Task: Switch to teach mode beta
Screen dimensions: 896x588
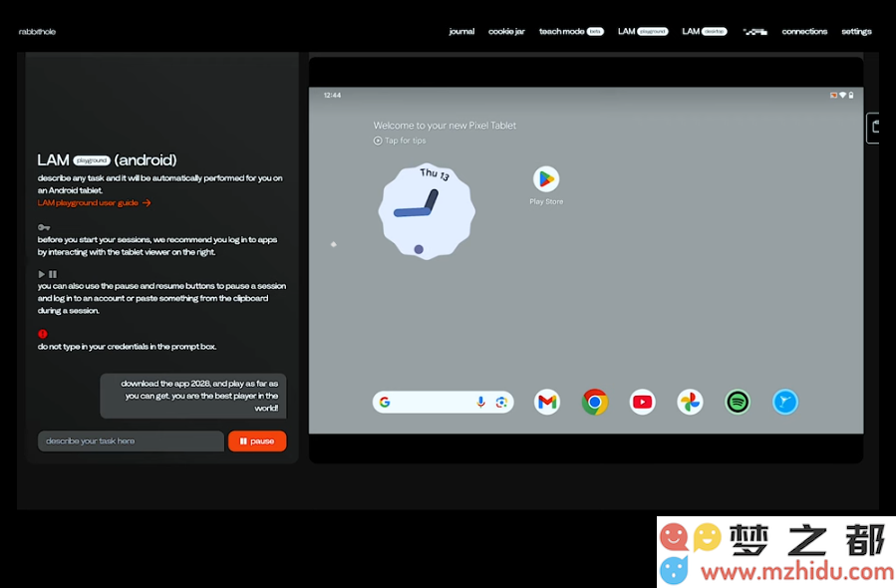Action: 571,32
